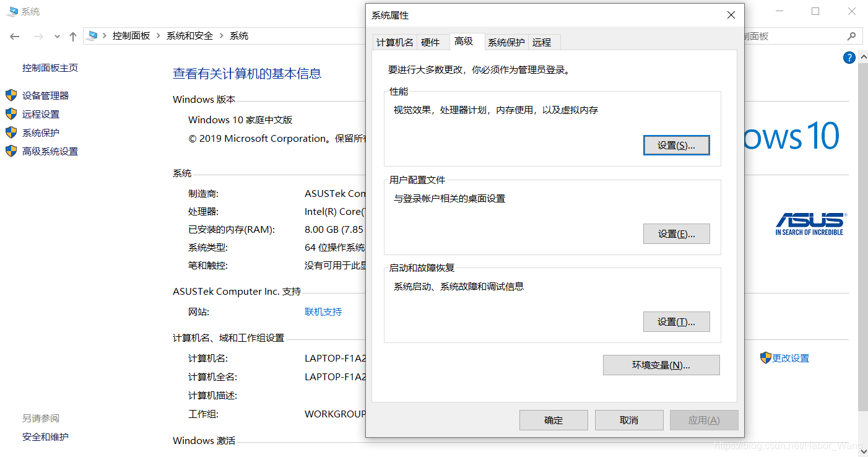Open the Performance 设置(S) button
The width and height of the screenshot is (868, 457).
(676, 146)
